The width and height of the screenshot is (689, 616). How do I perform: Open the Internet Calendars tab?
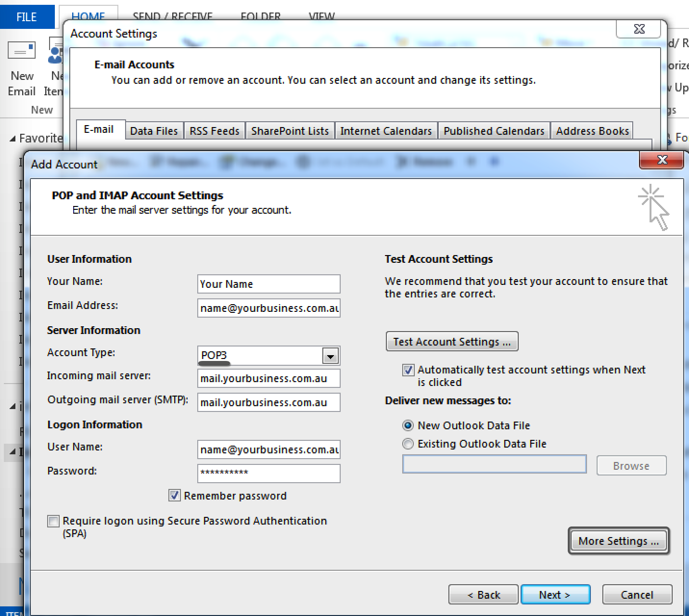click(386, 131)
